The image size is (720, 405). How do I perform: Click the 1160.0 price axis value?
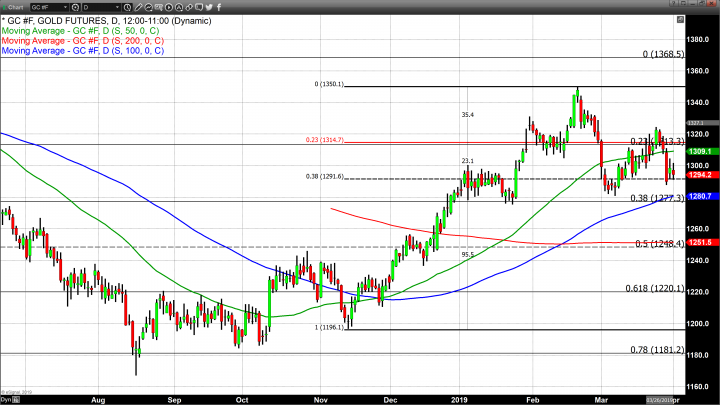(698, 387)
